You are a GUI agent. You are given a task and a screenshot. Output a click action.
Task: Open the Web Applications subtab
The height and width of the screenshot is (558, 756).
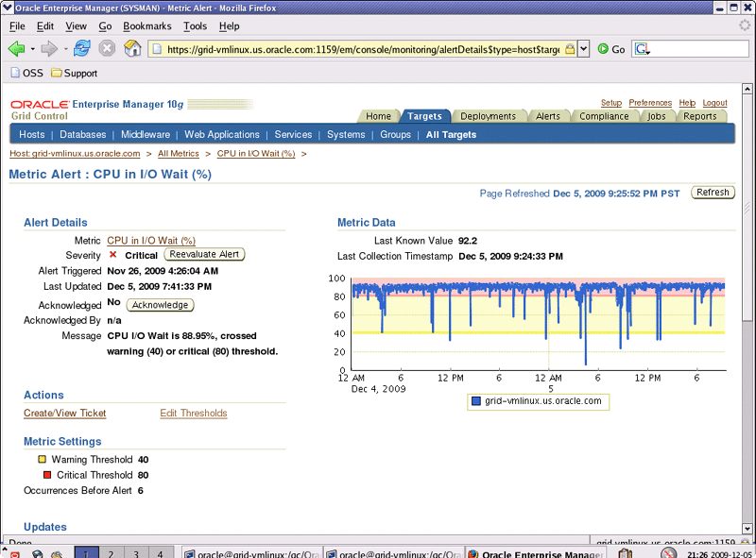pos(222,134)
